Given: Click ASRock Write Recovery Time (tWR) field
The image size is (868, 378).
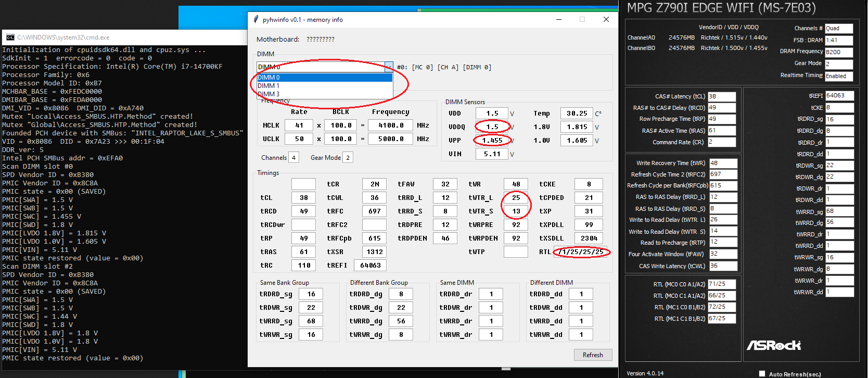Looking at the screenshot, I should [723, 163].
